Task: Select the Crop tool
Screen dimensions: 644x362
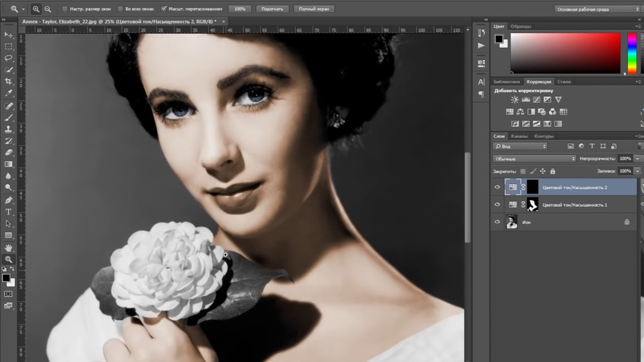Action: 9,81
